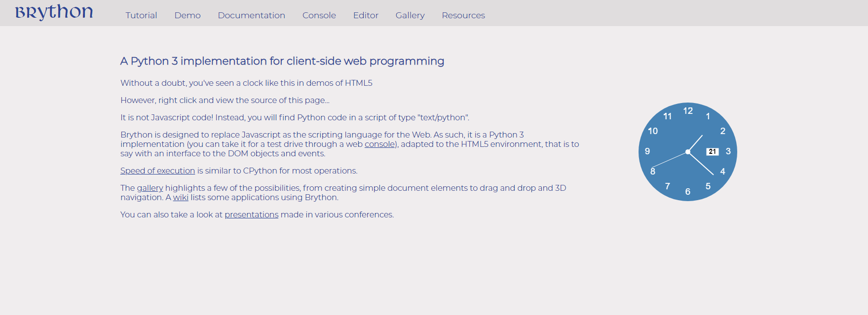
Task: Click the number 6 on the clock
Action: pos(688,192)
